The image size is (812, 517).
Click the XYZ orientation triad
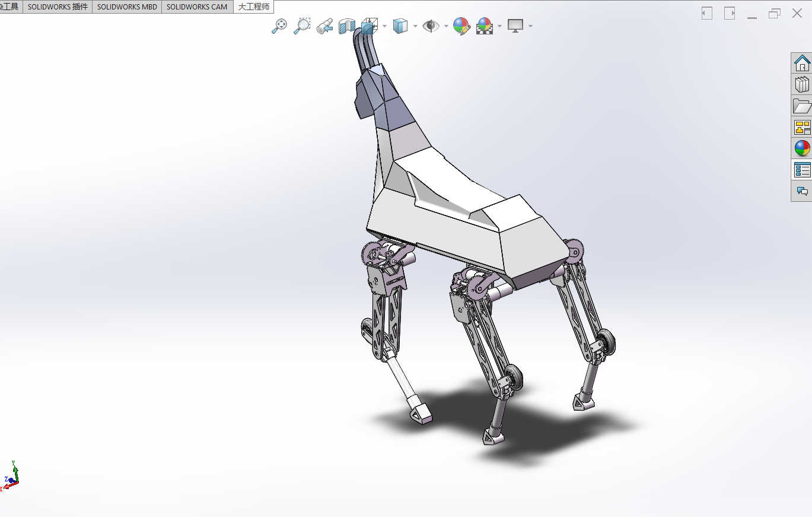point(9,477)
